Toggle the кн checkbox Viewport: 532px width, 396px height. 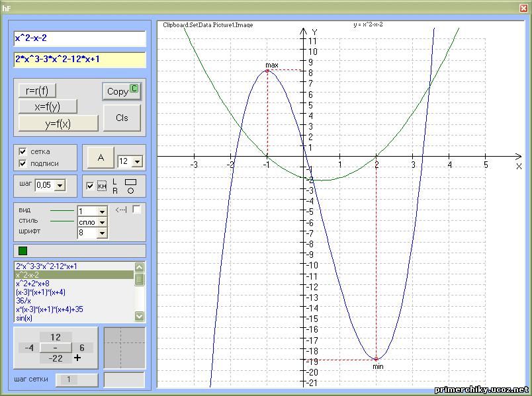[x=91, y=186]
